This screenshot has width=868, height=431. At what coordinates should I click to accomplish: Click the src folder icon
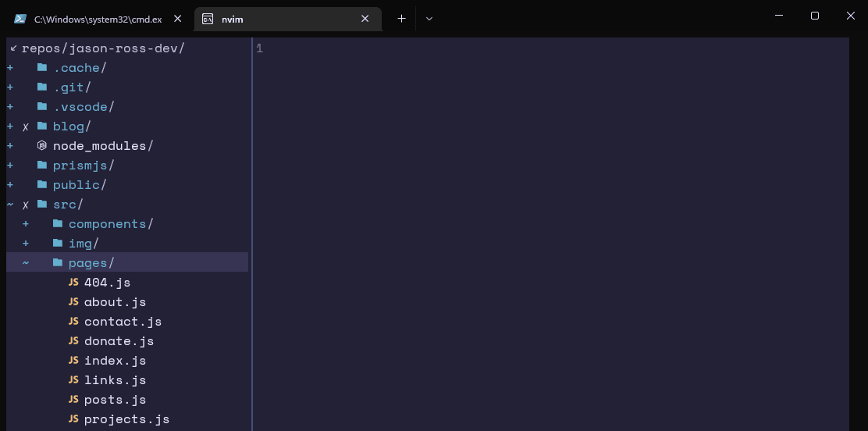pyautogui.click(x=42, y=205)
